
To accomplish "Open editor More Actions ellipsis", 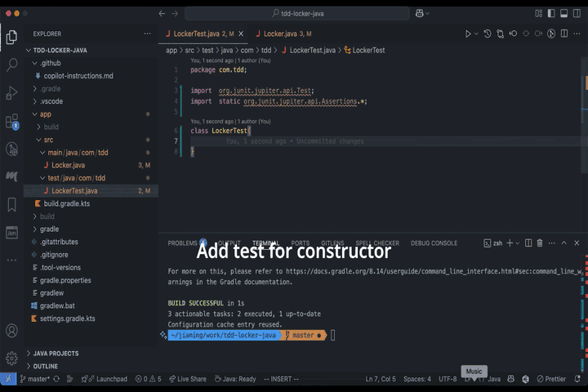I will coord(577,33).
